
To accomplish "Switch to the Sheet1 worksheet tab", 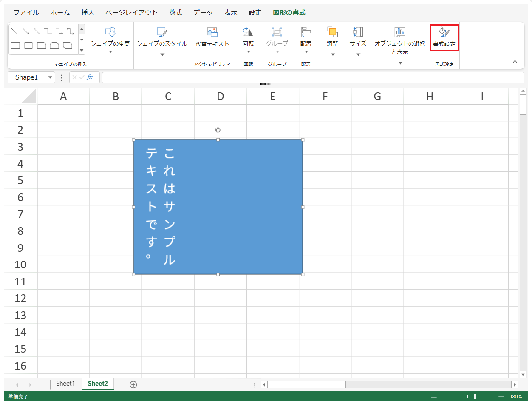I will [65, 384].
